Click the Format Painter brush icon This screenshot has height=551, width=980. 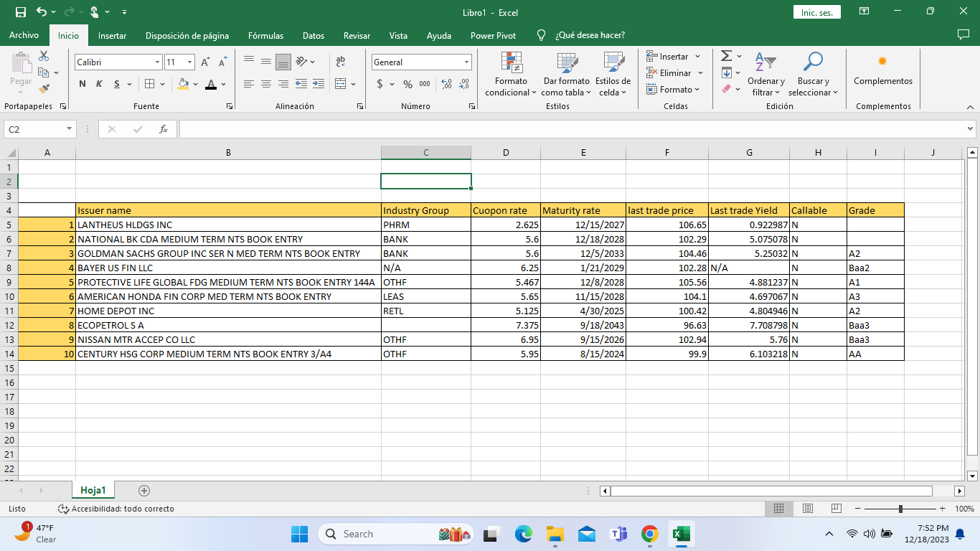(44, 89)
